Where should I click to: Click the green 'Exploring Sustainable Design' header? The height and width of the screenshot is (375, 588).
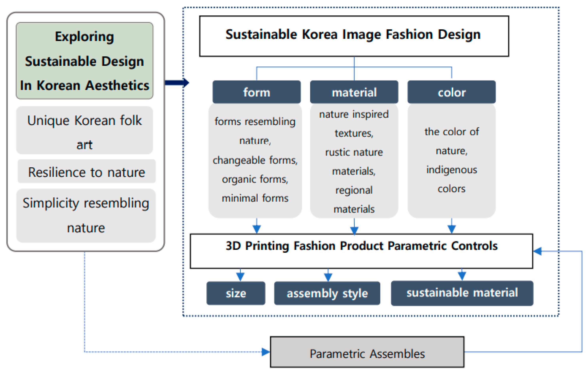(x=84, y=61)
